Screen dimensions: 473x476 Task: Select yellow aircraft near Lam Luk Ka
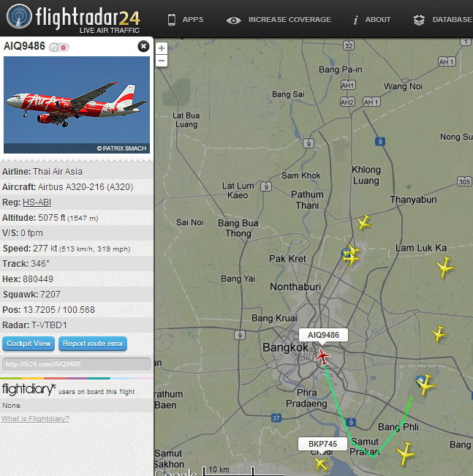point(444,267)
